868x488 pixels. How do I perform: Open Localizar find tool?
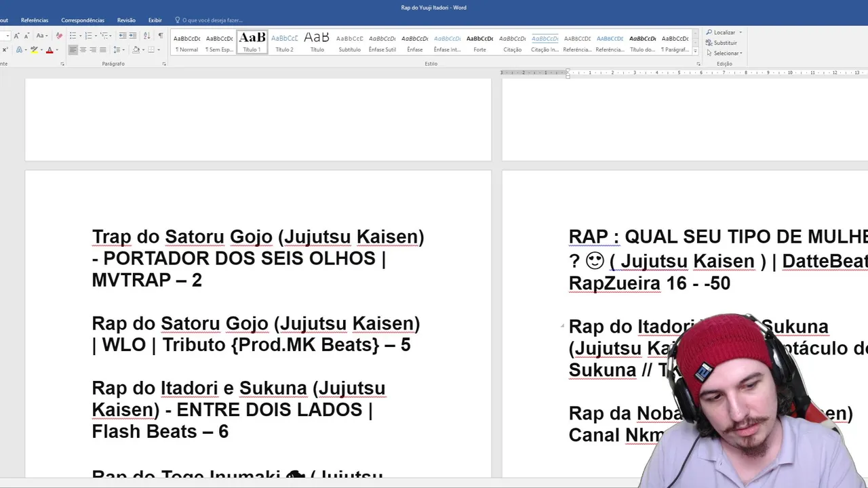click(721, 33)
